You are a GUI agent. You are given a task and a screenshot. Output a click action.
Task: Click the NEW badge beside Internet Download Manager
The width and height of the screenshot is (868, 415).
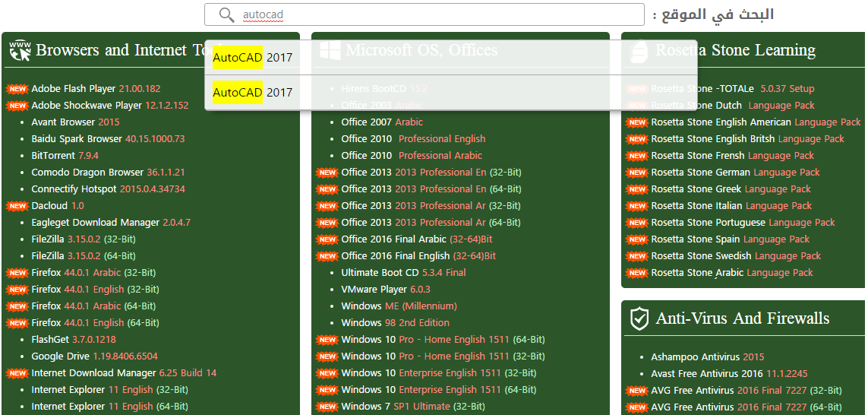point(17,373)
